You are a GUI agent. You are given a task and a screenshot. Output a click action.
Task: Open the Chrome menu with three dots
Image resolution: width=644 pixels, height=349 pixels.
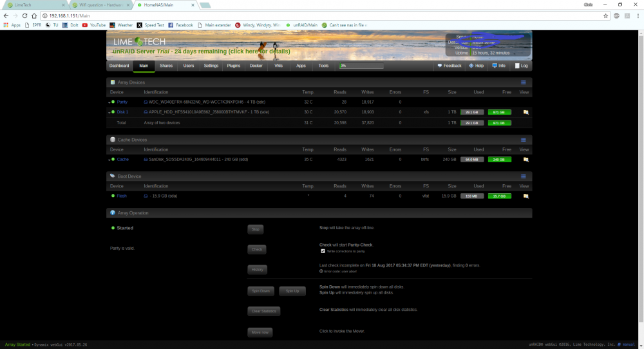(x=638, y=15)
